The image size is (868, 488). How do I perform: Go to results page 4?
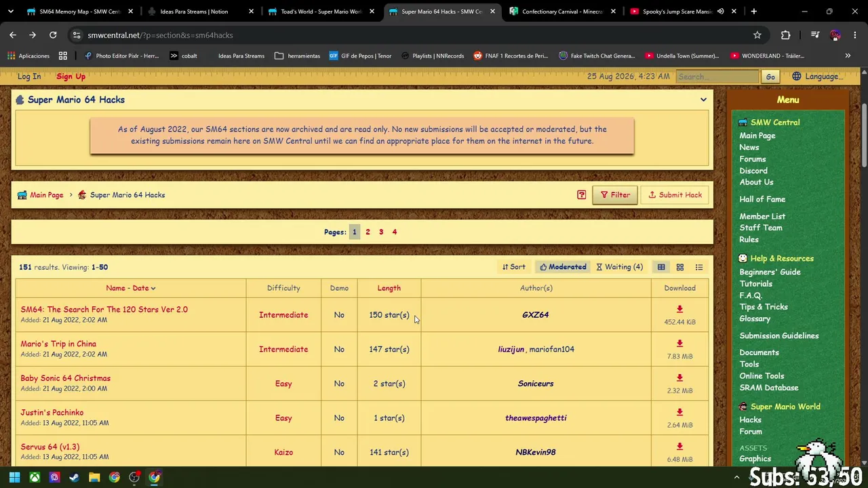[394, 232]
